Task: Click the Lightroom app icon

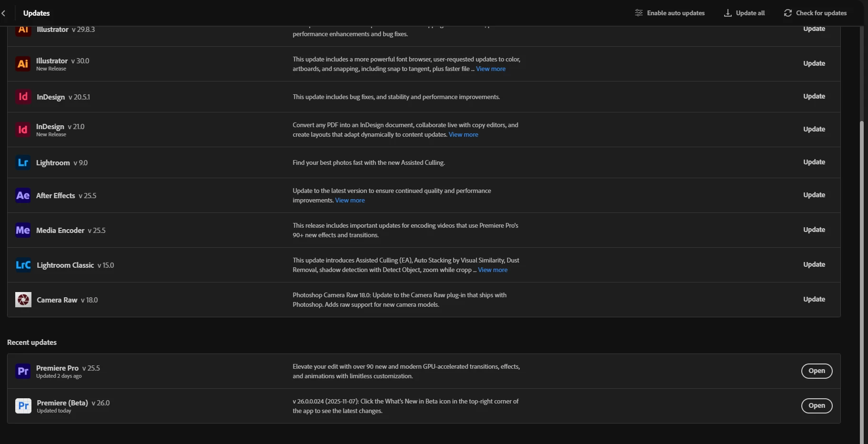Action: (23, 162)
